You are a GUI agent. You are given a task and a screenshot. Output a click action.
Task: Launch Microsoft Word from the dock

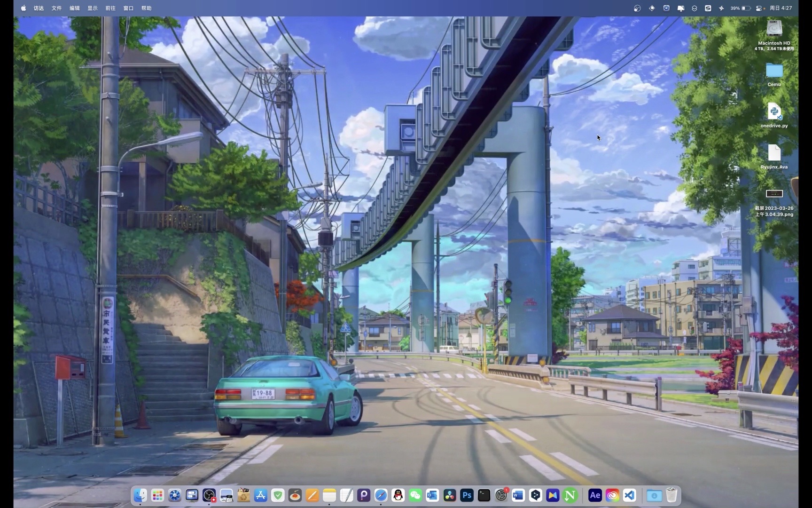[518, 495]
